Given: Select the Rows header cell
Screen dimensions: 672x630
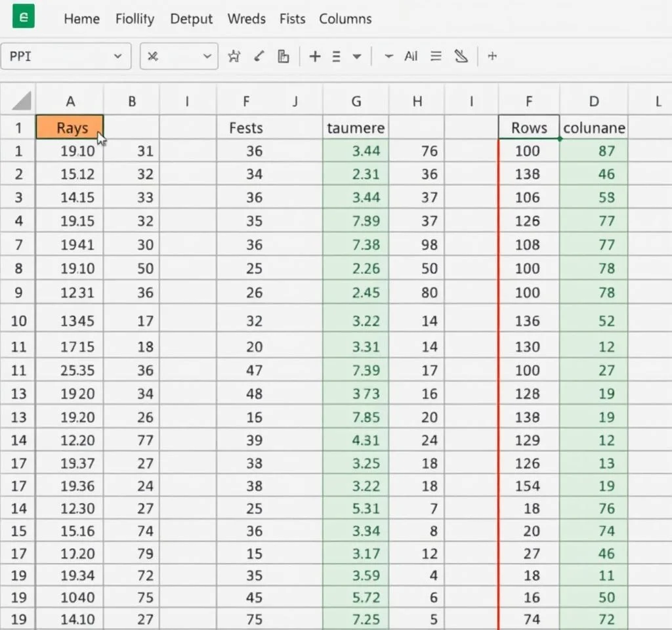Looking at the screenshot, I should 529,127.
